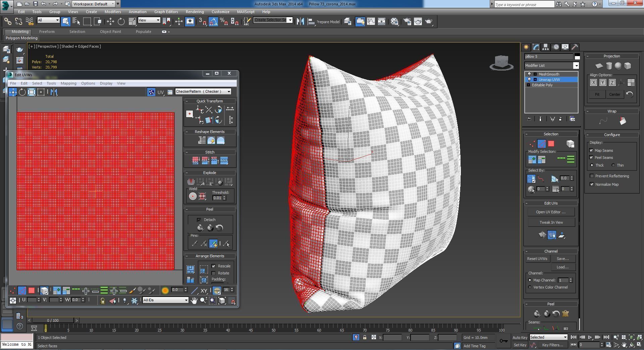Select the Move tool in Edit UVWs toolbar
The height and width of the screenshot is (350, 644).
coord(13,92)
